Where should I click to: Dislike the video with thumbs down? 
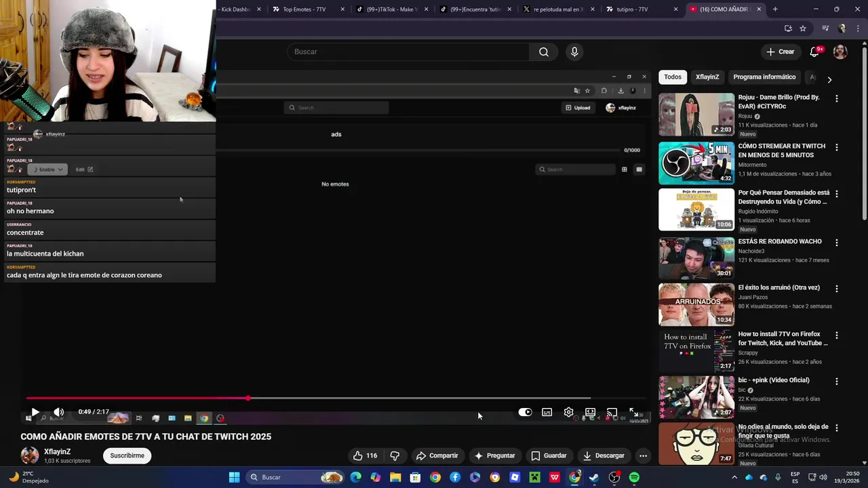[395, 455]
